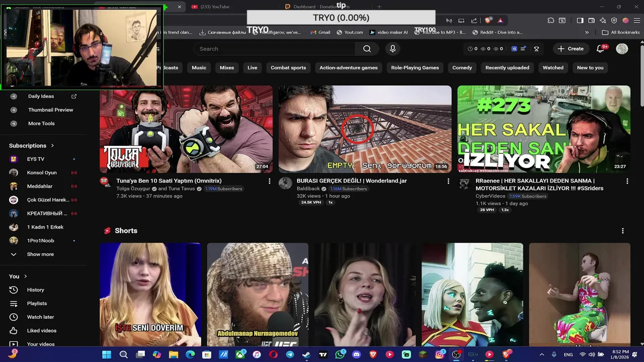Click the clock stat counter in the header
Screen dimensions: 644x362
coord(472,49)
